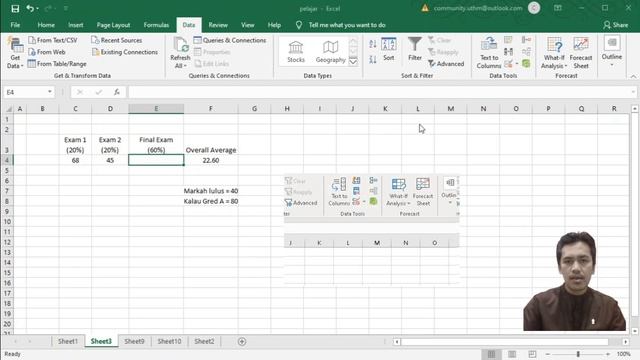Screen dimensions: 640x360
Task: Click Text to Columns in main ribbon
Action: click(489, 53)
